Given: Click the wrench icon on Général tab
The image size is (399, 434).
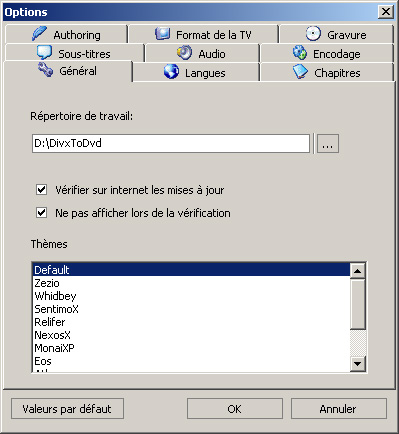Looking at the screenshot, I should [45, 69].
